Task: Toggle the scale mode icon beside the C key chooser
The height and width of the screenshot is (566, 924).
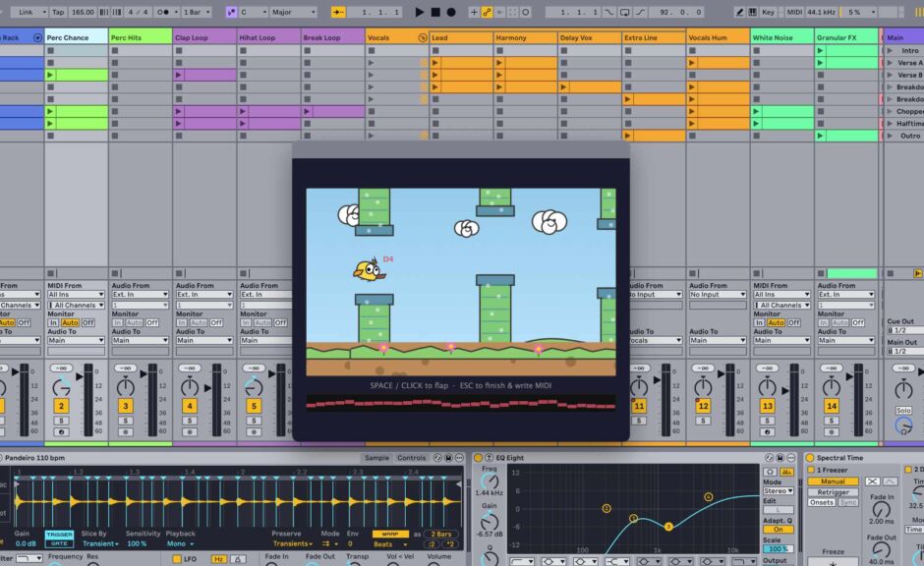Action: (231, 12)
